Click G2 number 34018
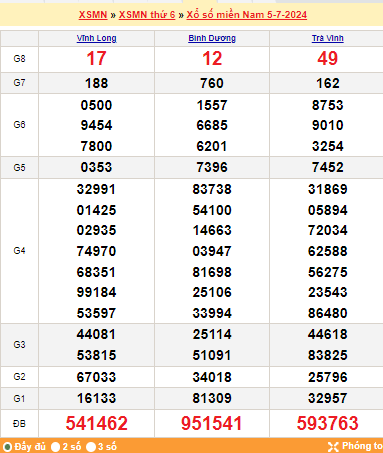This screenshot has height=453, width=383. [212, 377]
